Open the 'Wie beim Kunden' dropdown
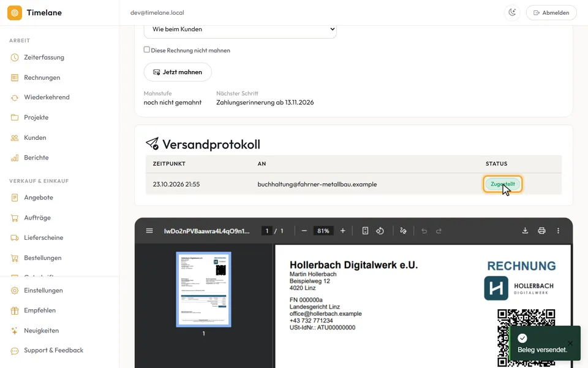Screen dimensions: 588x368 pyautogui.click(x=240, y=29)
